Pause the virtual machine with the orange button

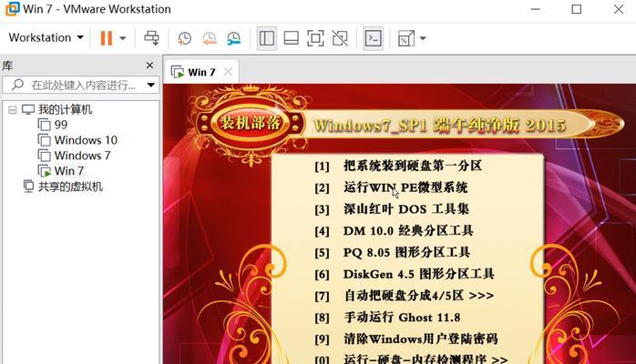point(107,38)
